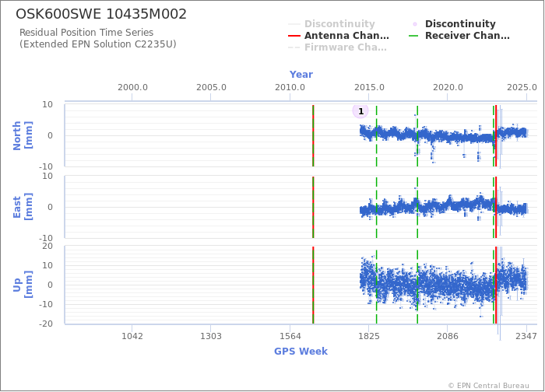This screenshot has width=545, height=392.
Task: Click the EPN Central Bureau credit link
Action: pos(489,386)
